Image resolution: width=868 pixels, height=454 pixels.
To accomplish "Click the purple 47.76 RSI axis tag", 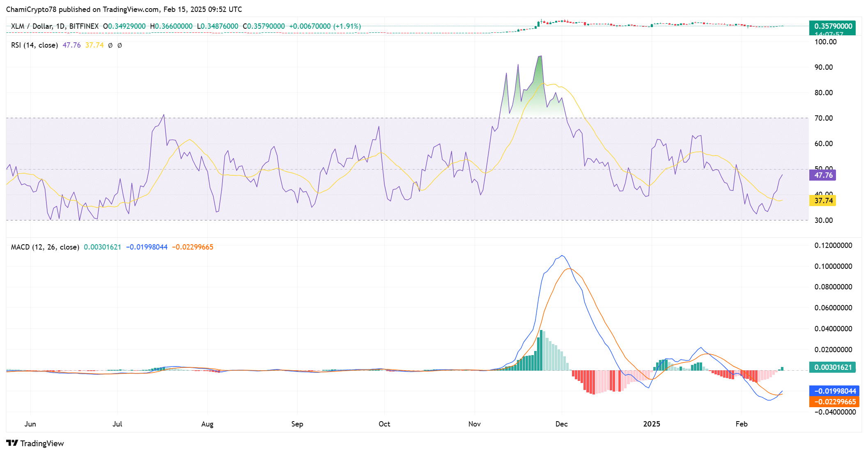I will 823,175.
